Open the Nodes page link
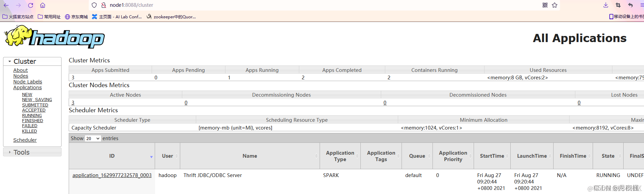Viewport: 644px width, 194px height. (x=21, y=76)
